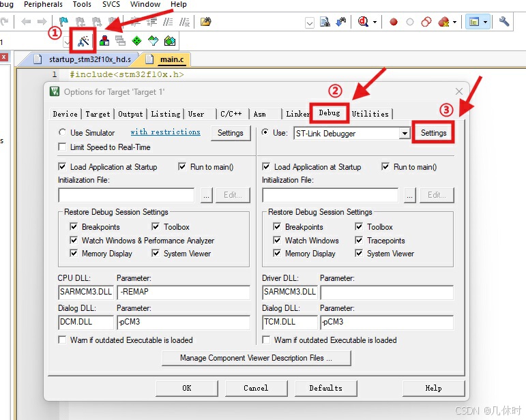Switch to the Utilities tab
The image size is (526, 420).
tap(370, 114)
